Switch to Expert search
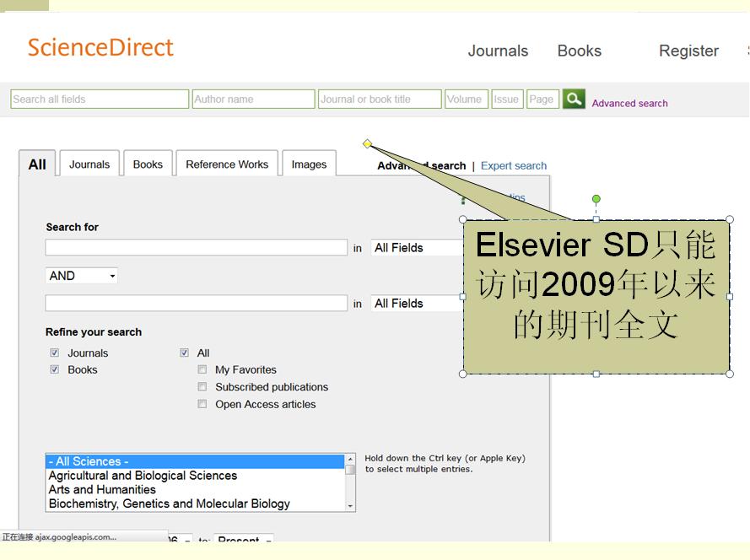Viewport: 750px width, 560px height. tap(514, 165)
